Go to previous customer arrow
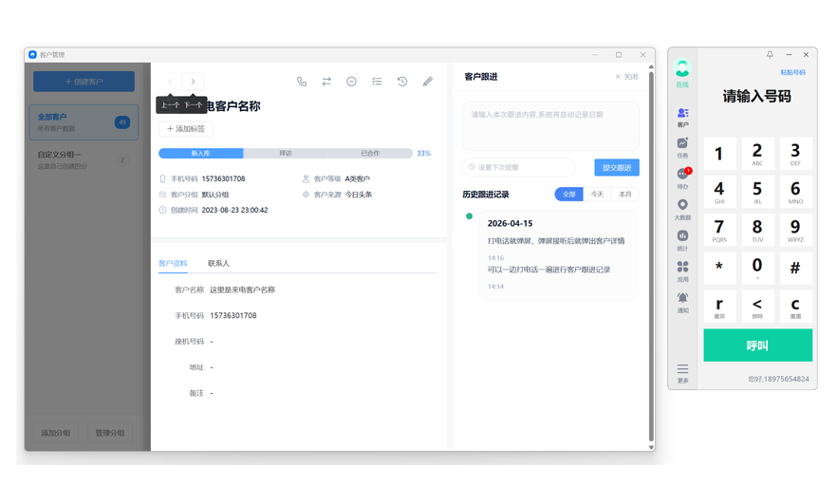The image size is (837, 504). point(170,82)
